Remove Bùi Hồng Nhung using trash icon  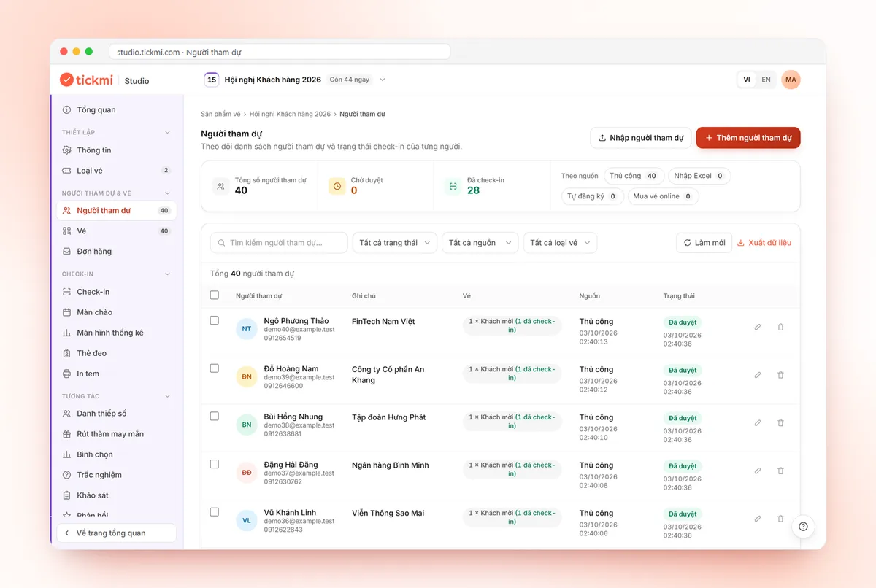click(780, 423)
